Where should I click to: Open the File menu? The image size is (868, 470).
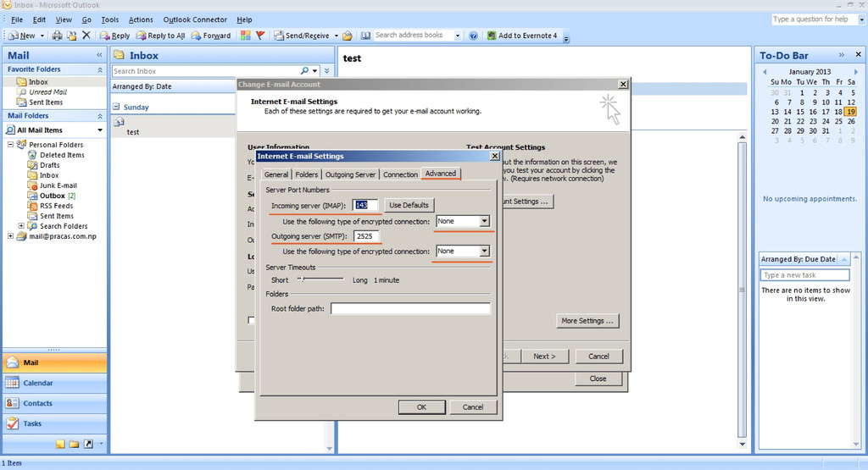tap(17, 19)
